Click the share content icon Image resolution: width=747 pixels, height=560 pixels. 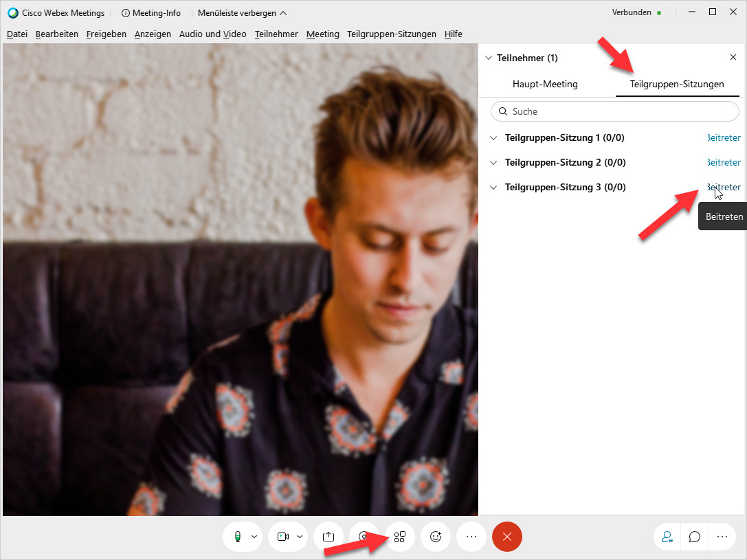(x=328, y=537)
